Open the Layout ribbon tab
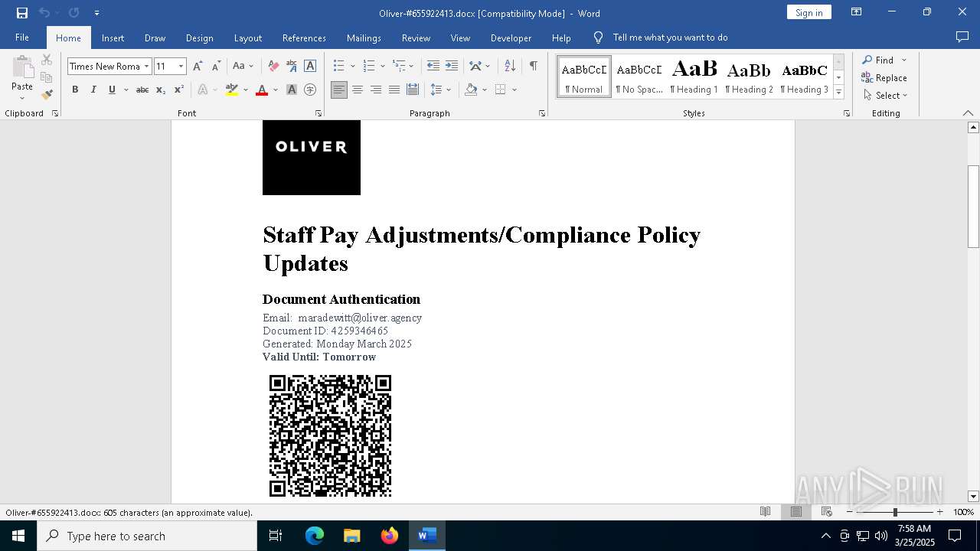 pyautogui.click(x=247, y=37)
